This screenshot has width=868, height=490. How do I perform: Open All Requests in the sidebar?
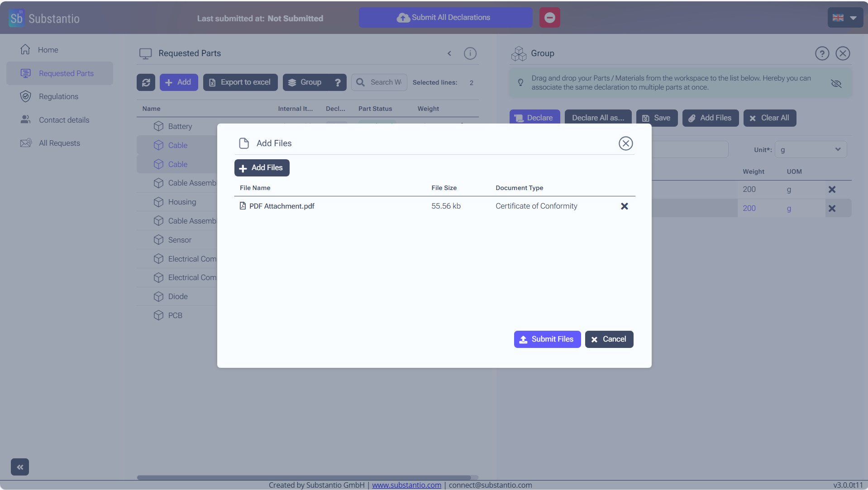(x=59, y=143)
